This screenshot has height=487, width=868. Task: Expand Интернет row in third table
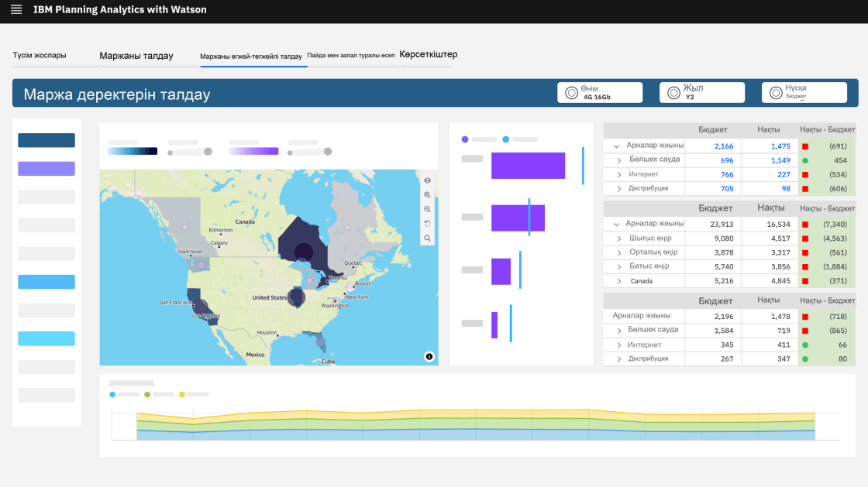click(619, 345)
